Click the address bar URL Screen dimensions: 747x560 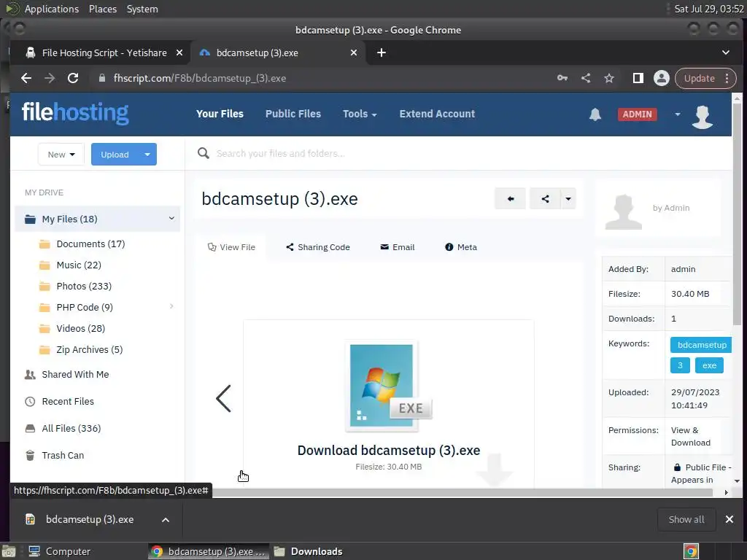coord(200,78)
